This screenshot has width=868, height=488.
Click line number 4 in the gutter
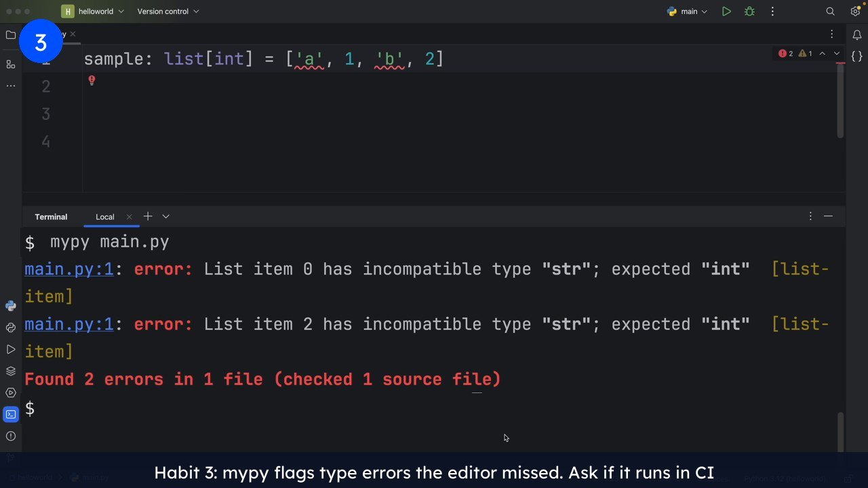point(45,142)
